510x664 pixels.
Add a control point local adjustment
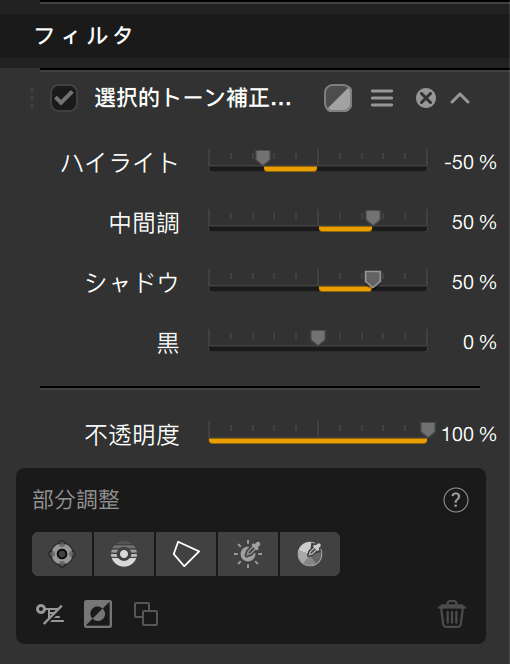pyautogui.click(x=62, y=554)
